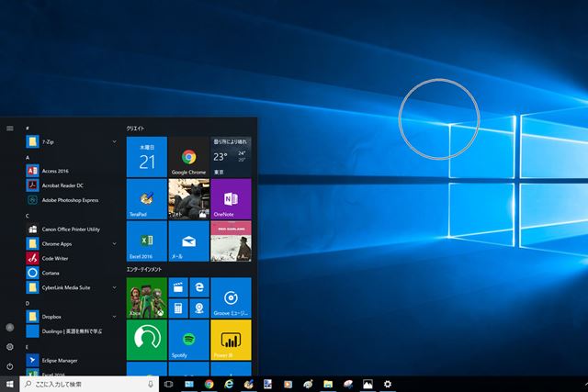Expand the Start menu hamburger button
The height and width of the screenshot is (392, 588).
point(10,129)
